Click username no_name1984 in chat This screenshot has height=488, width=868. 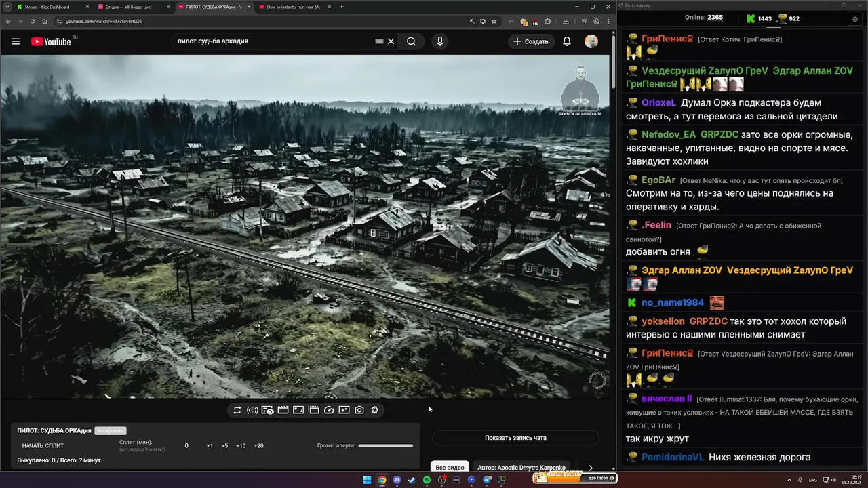(x=673, y=303)
